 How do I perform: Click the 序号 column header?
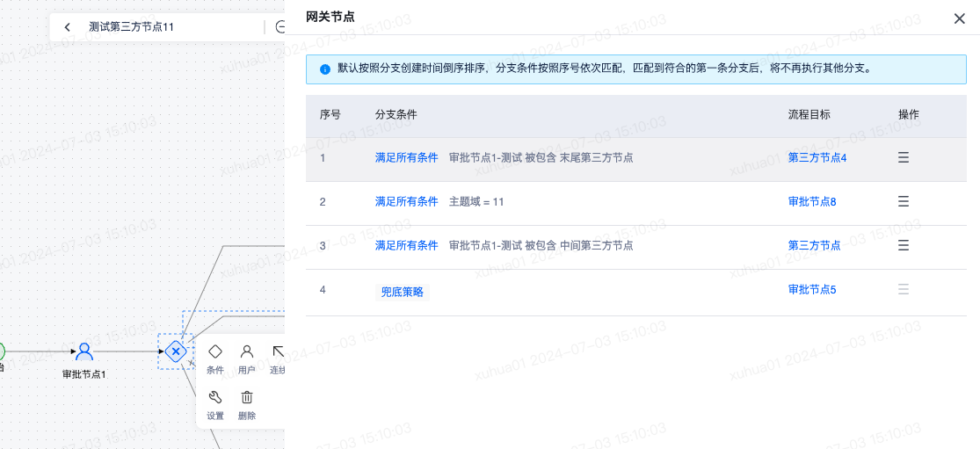click(330, 115)
